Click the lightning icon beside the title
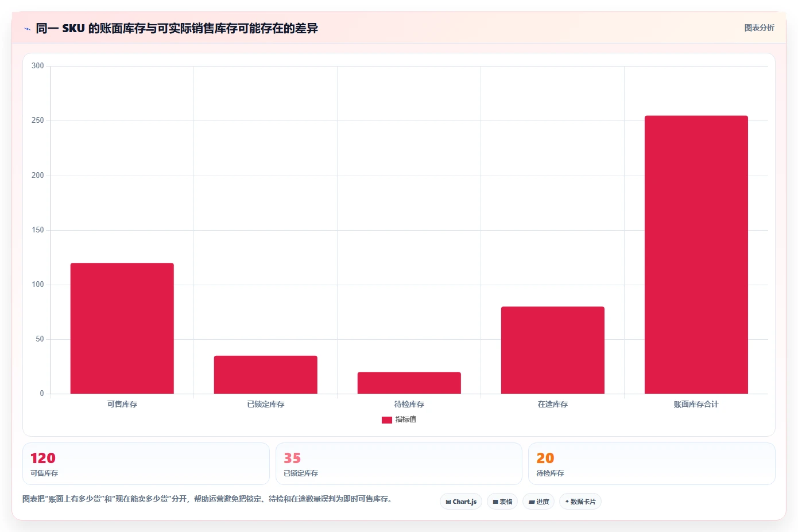The image size is (798, 532). tap(27, 29)
